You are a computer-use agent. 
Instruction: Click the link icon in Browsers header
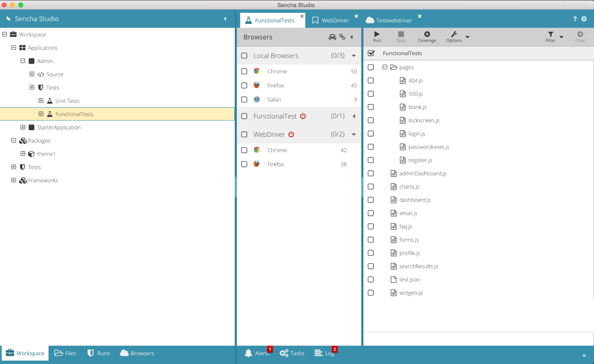tap(342, 37)
